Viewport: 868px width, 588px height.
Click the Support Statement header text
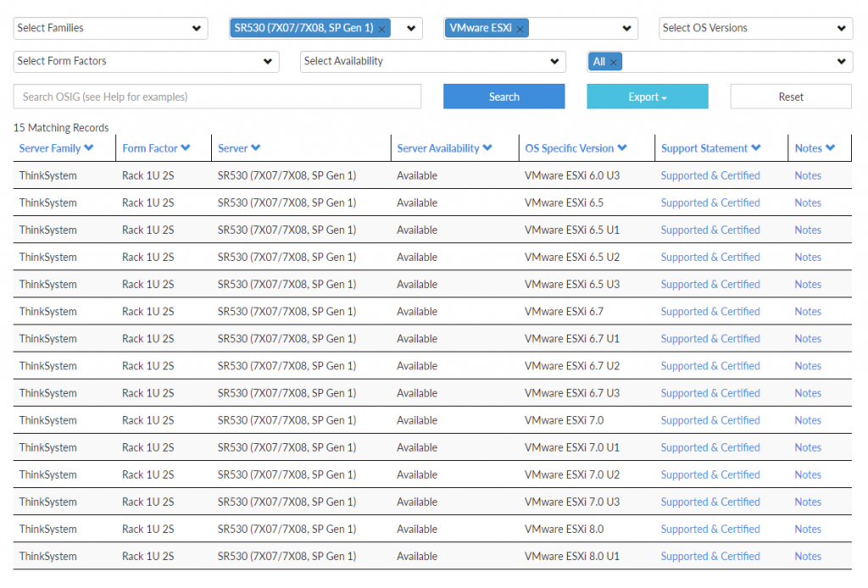click(704, 148)
